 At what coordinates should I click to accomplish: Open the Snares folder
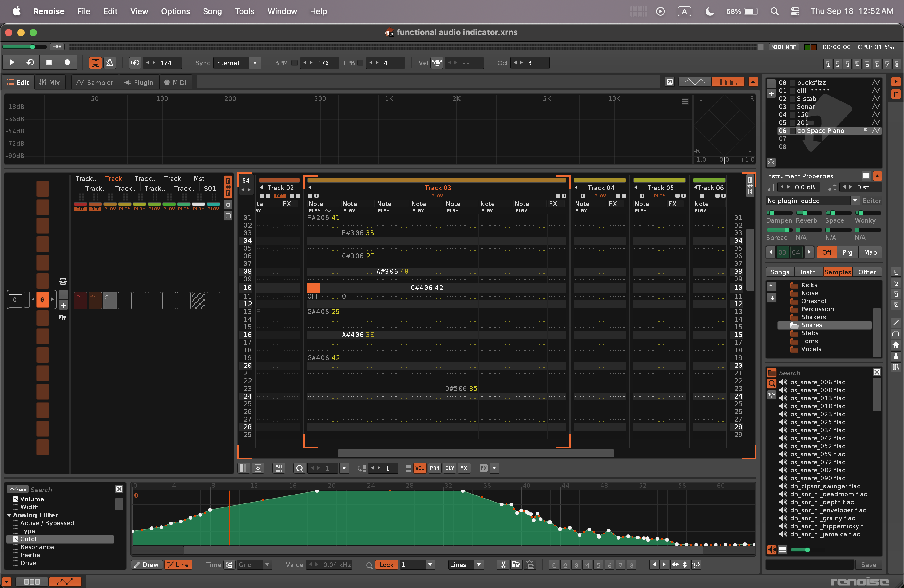point(824,325)
